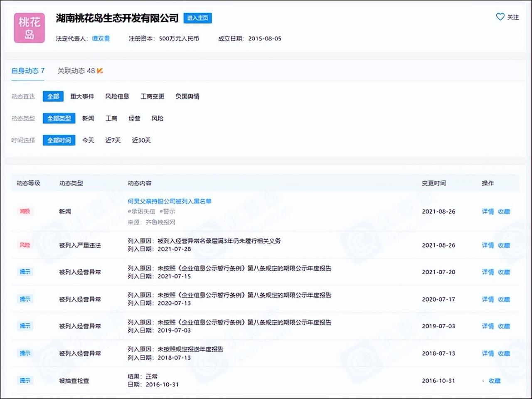This screenshot has width=532, height=399.
Task: Click the pink 桃花岛 company logo
Action: (x=29, y=27)
